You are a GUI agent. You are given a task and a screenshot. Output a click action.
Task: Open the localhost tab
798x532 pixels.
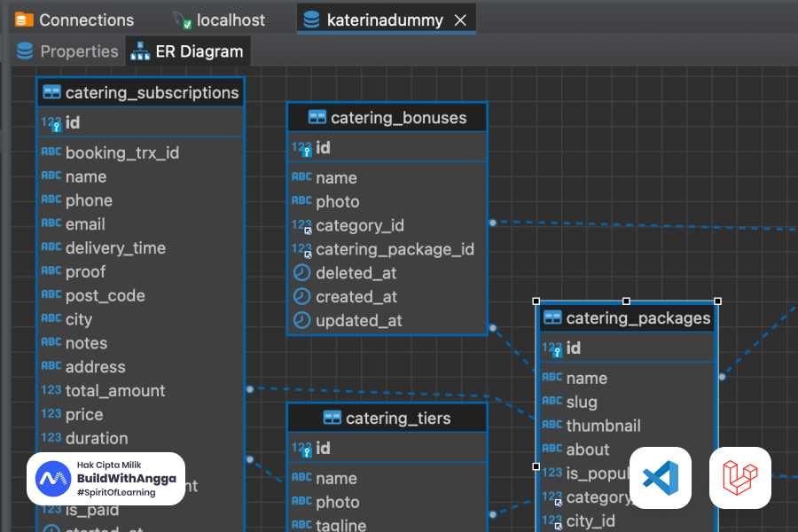coord(220,20)
